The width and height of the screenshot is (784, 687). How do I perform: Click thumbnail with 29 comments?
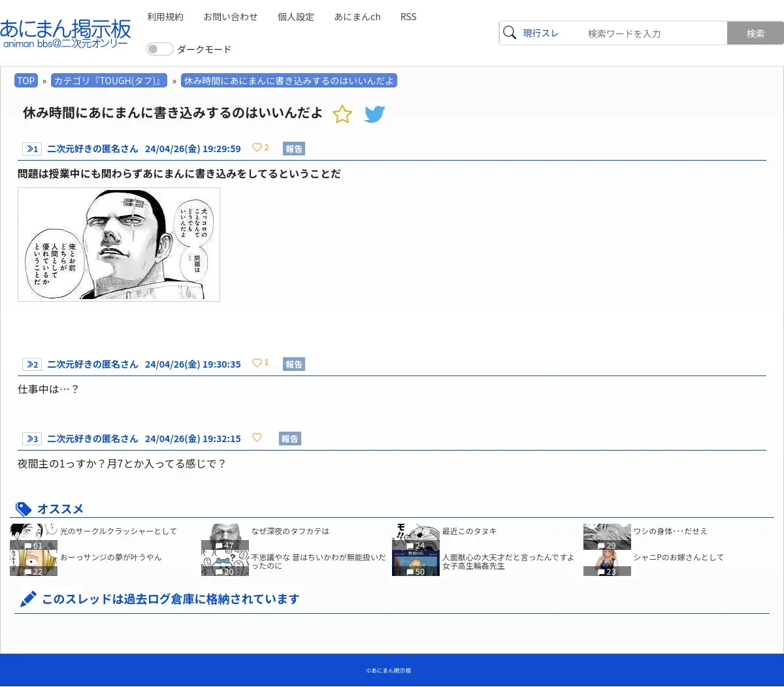(607, 537)
